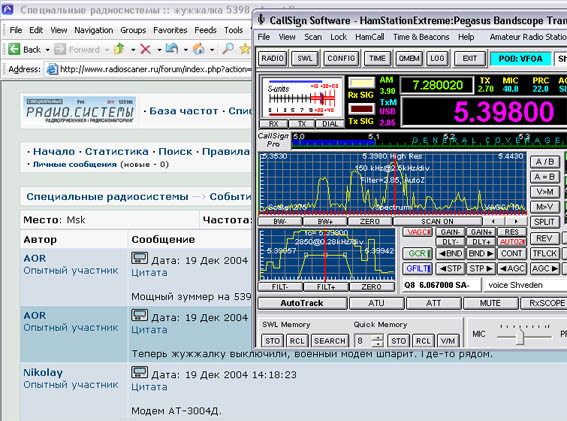This screenshot has height=421, width=567.
Task: Click the browser Address field
Action: [148, 69]
